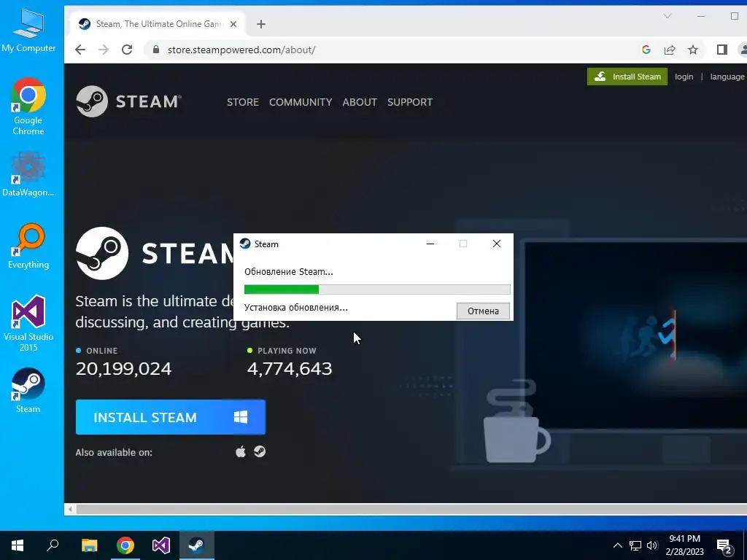
Task: Share this page from address bar
Action: click(x=670, y=50)
